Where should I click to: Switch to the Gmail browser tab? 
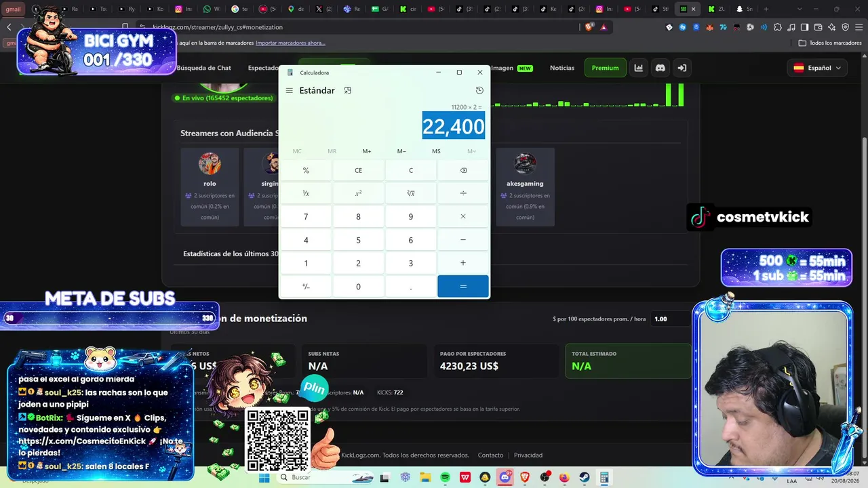pos(13,9)
